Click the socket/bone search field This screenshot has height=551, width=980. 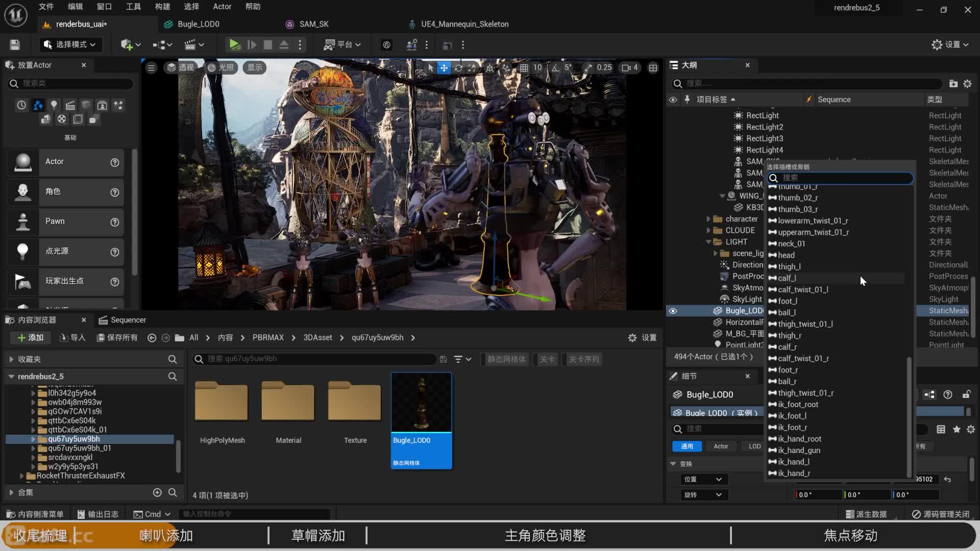840,178
